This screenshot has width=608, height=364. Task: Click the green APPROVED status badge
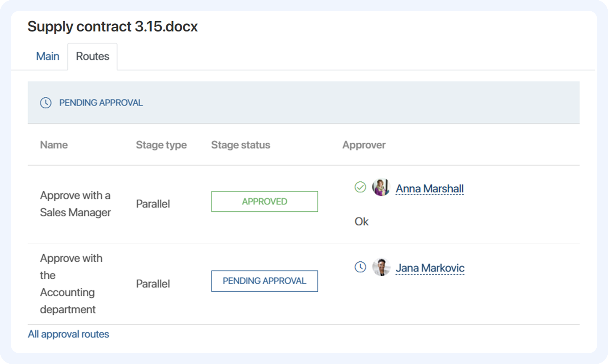(x=264, y=202)
